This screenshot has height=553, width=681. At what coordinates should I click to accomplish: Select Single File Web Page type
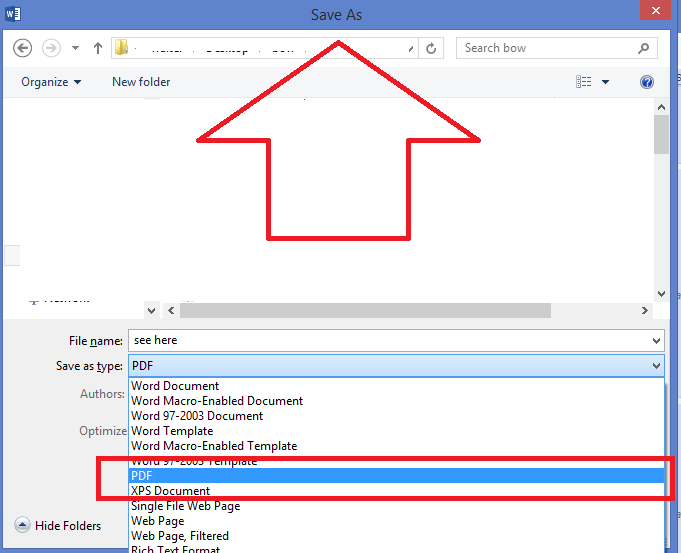click(x=397, y=506)
